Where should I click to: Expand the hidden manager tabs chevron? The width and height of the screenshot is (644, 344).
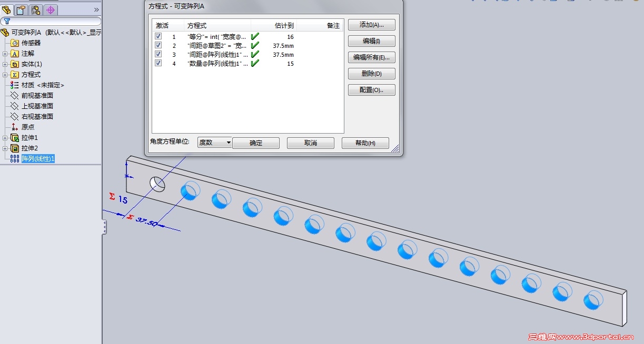coord(96,9)
